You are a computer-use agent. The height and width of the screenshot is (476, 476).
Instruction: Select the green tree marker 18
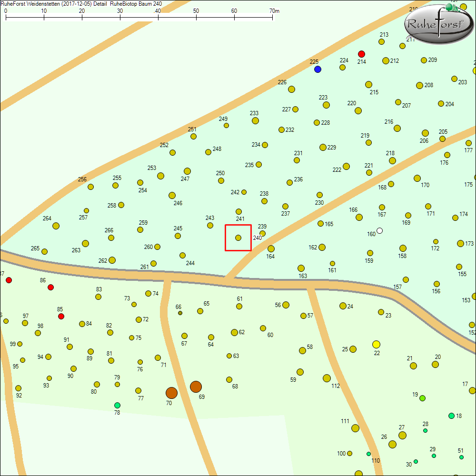(451, 416)
